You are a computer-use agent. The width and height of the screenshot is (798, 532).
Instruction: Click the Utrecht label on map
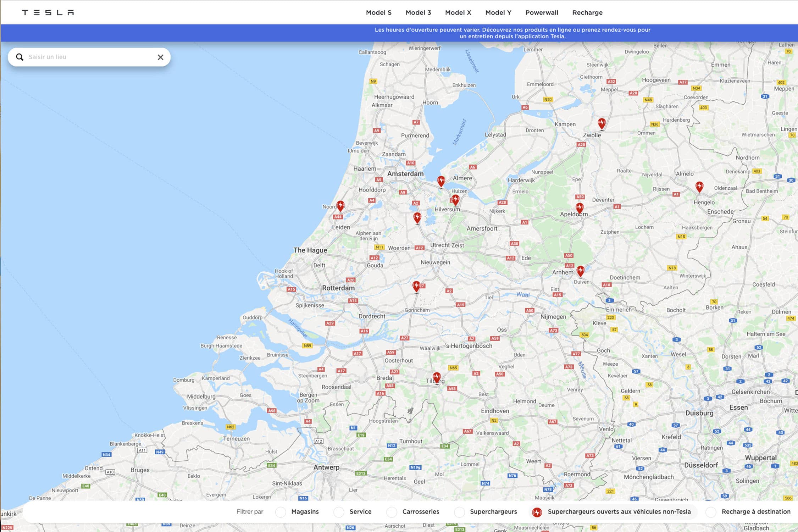440,245
